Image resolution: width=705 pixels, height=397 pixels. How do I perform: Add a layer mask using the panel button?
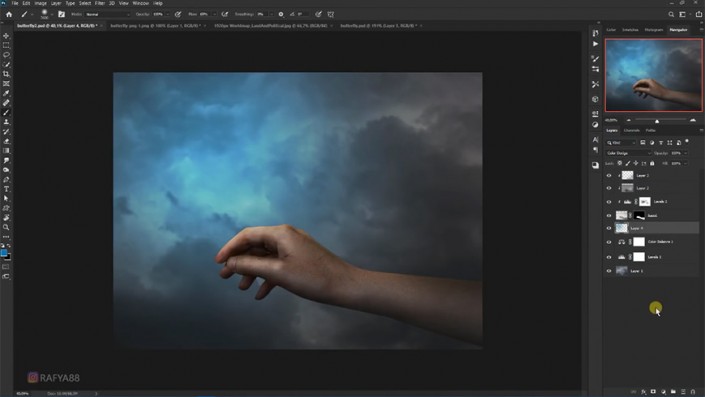tap(653, 392)
